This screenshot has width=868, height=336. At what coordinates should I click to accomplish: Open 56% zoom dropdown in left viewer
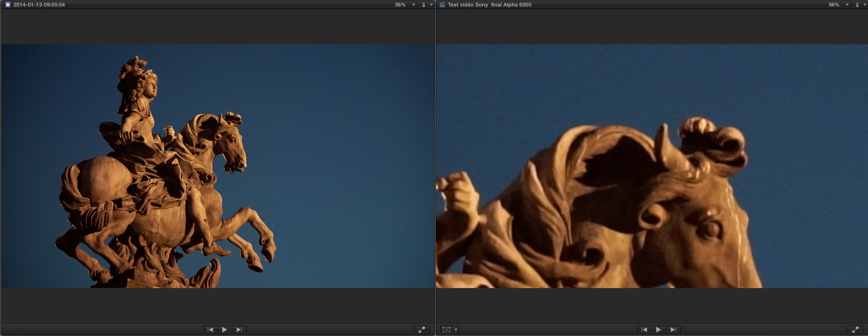pyautogui.click(x=405, y=5)
